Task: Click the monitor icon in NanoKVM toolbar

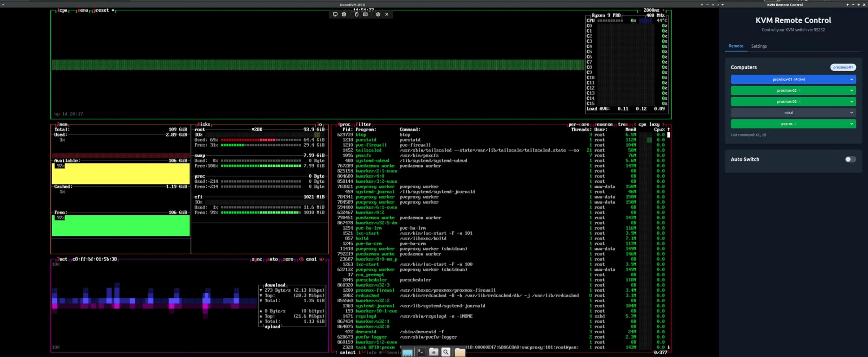Action: point(335,14)
